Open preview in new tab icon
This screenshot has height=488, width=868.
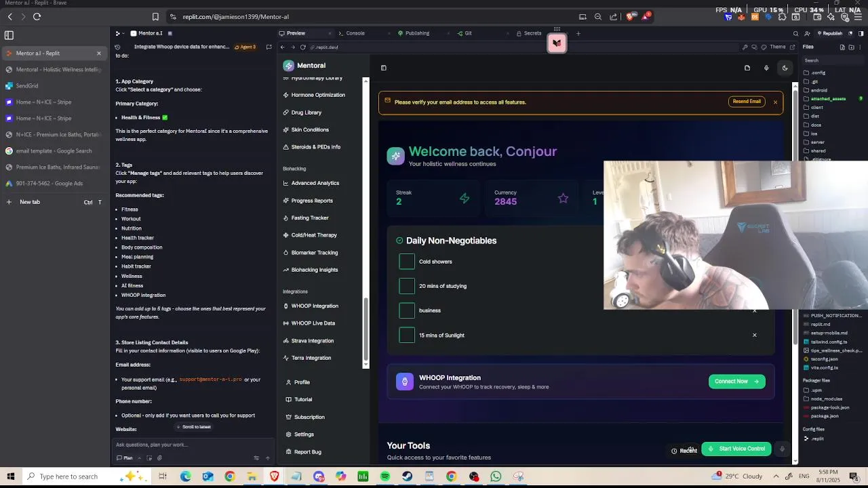click(x=792, y=47)
